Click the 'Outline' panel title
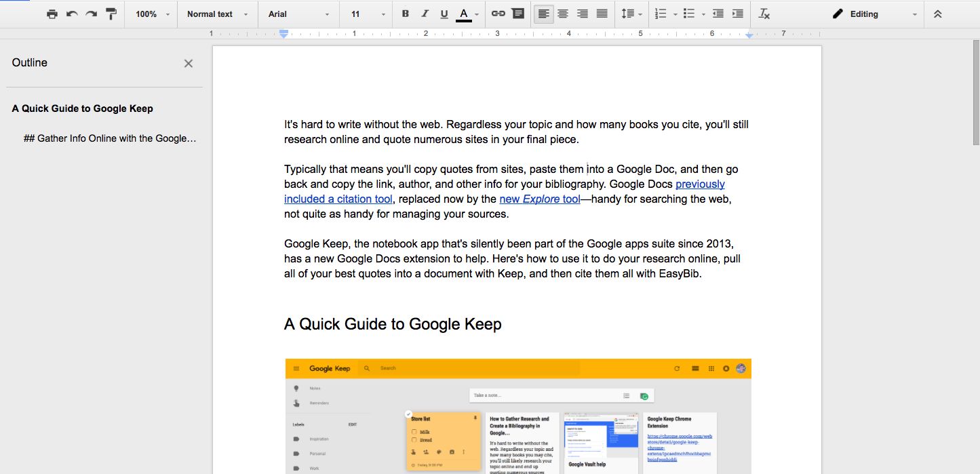Screen dimensions: 980x474 pos(30,62)
